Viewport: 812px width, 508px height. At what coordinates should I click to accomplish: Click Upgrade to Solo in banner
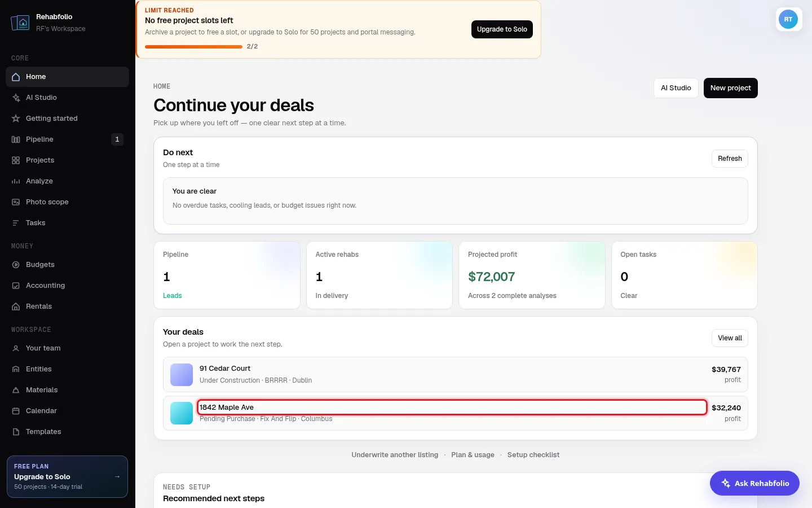(502, 29)
